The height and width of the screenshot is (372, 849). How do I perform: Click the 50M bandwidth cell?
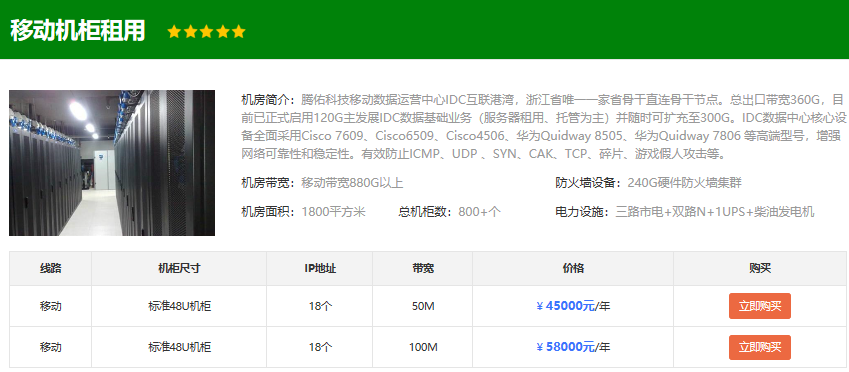[x=423, y=306]
